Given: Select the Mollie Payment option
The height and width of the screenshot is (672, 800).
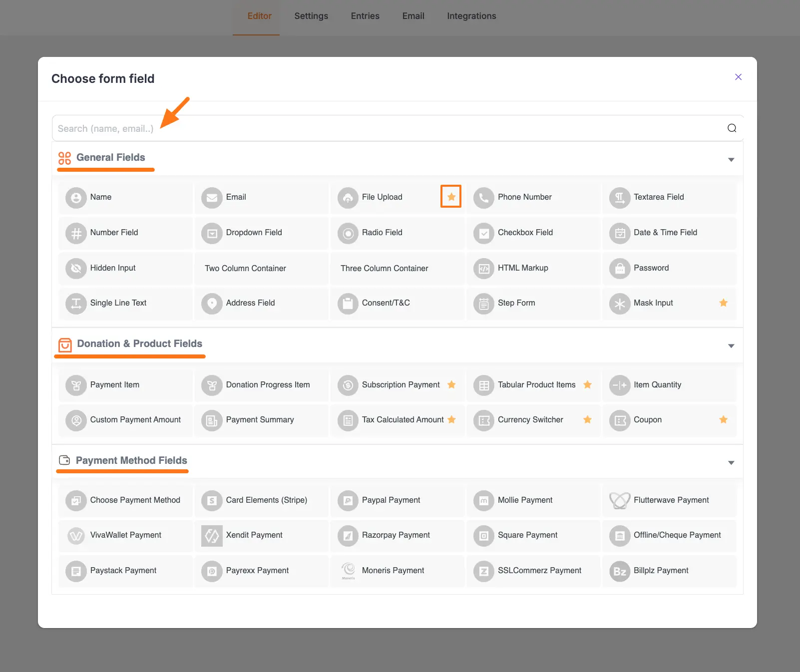Looking at the screenshot, I should [x=524, y=500].
